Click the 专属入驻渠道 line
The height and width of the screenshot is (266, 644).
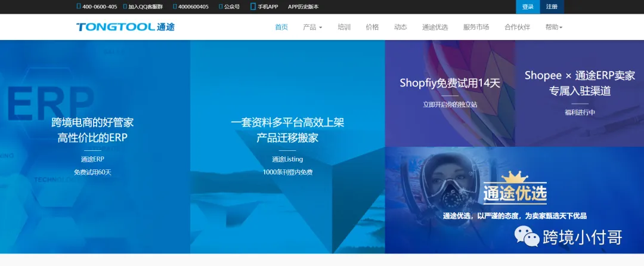(580, 91)
